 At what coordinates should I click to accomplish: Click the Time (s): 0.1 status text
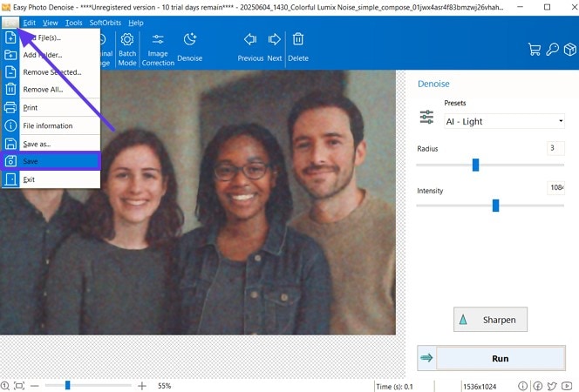(x=394, y=387)
